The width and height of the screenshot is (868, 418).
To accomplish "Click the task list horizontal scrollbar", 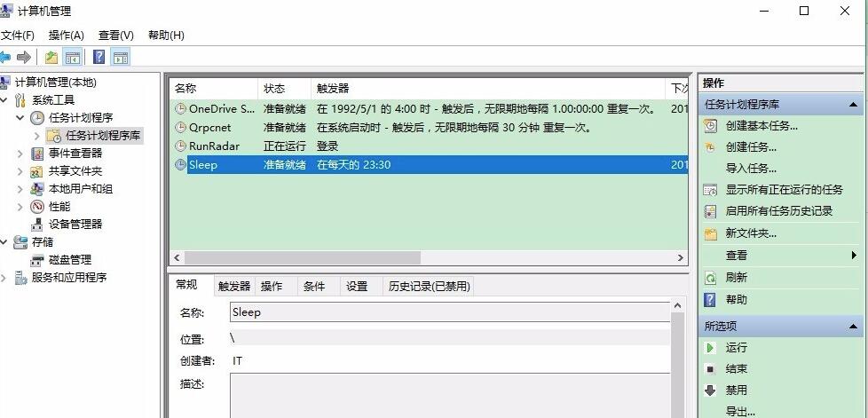I will [x=355, y=257].
